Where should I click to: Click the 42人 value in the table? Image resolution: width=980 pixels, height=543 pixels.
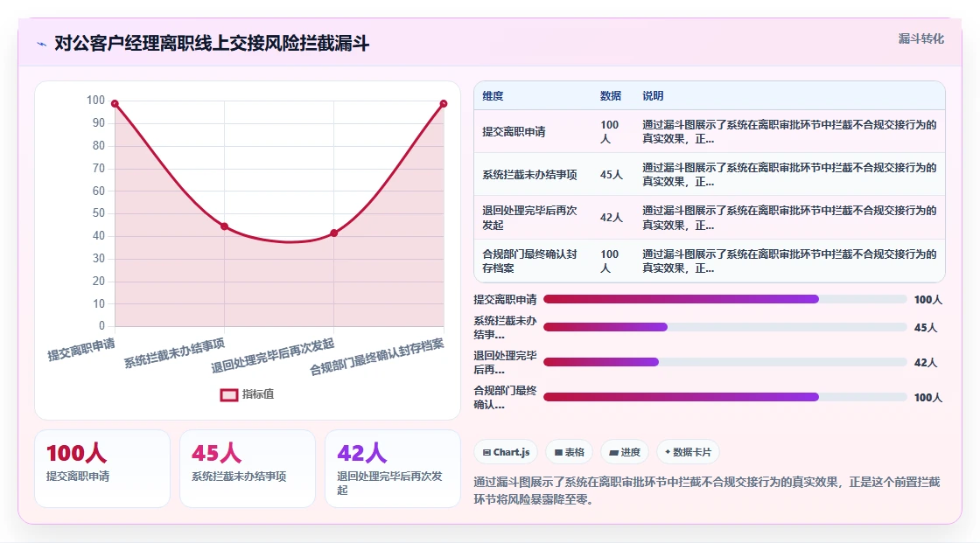[612, 218]
